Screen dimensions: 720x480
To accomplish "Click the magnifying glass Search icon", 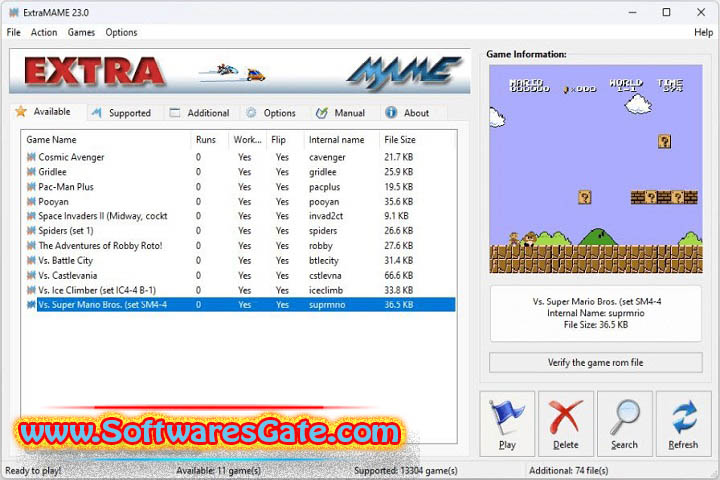I will (x=624, y=417).
